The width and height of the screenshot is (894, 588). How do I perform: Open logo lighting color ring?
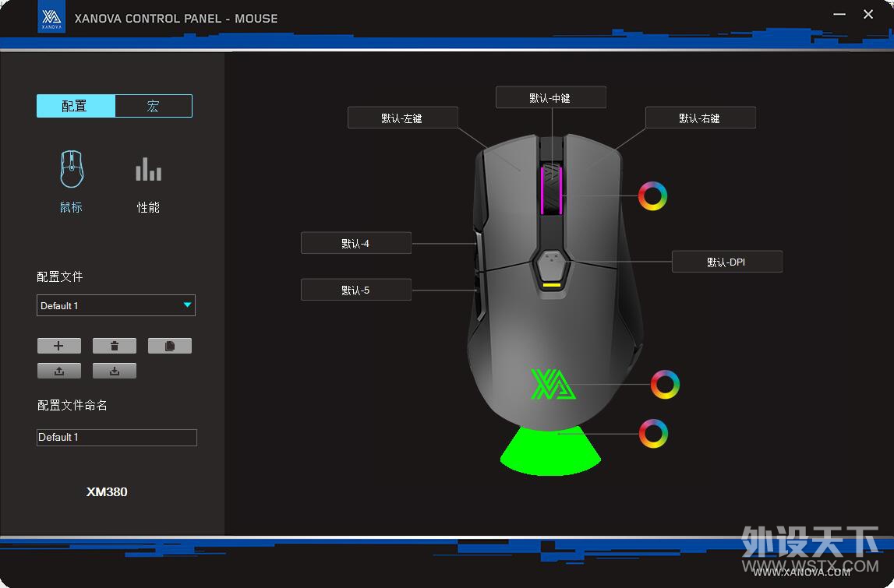click(665, 384)
